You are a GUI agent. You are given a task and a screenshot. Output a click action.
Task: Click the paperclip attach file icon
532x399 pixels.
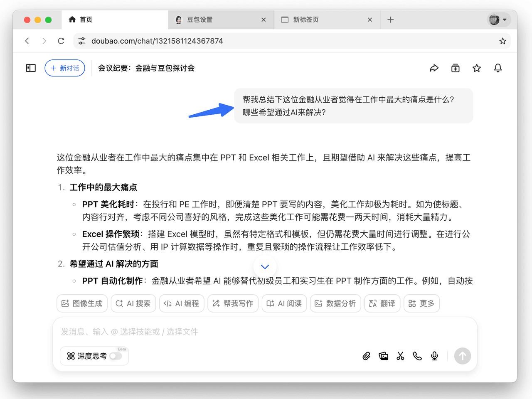[x=366, y=356]
